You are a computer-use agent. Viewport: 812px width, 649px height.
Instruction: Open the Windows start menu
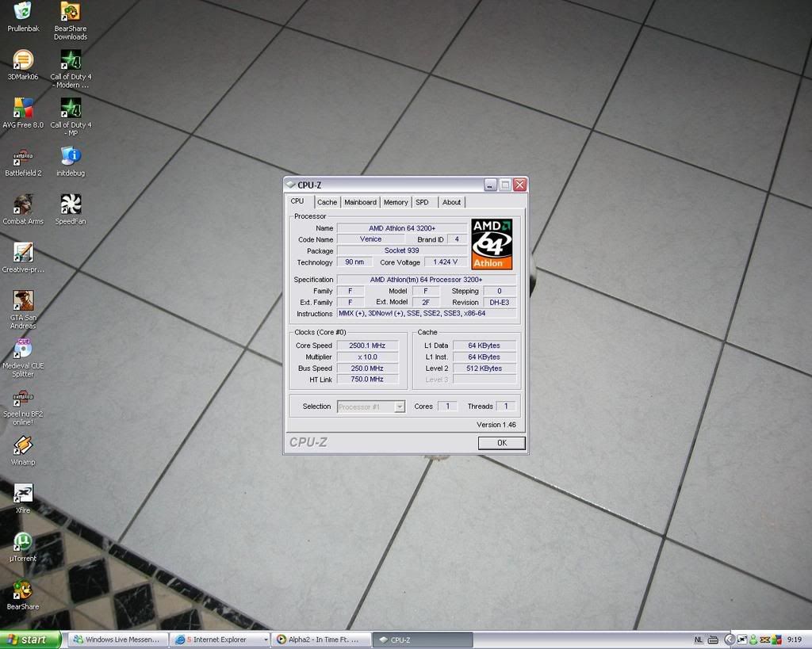(30, 640)
